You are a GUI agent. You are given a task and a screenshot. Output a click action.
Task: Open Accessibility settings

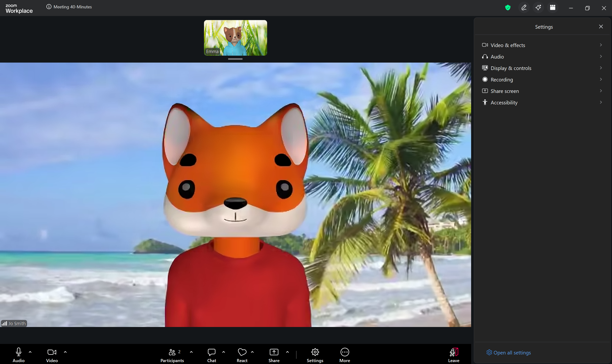click(542, 102)
